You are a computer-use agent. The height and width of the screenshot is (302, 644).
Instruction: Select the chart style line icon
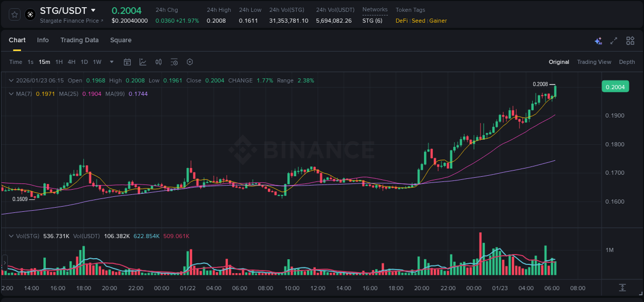click(143, 62)
